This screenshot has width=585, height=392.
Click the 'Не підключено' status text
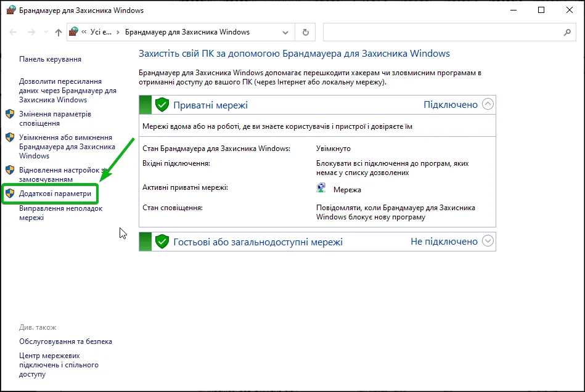coord(444,242)
